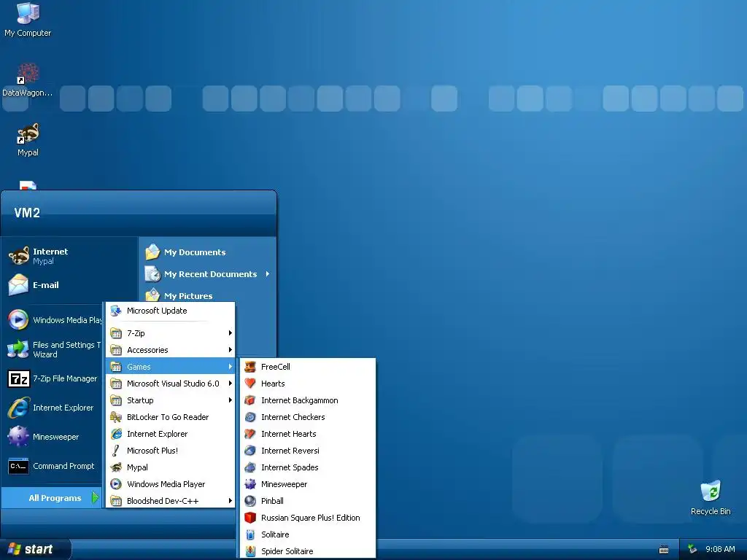Select the 7-Zip menu folder
747x560 pixels.
[171, 333]
